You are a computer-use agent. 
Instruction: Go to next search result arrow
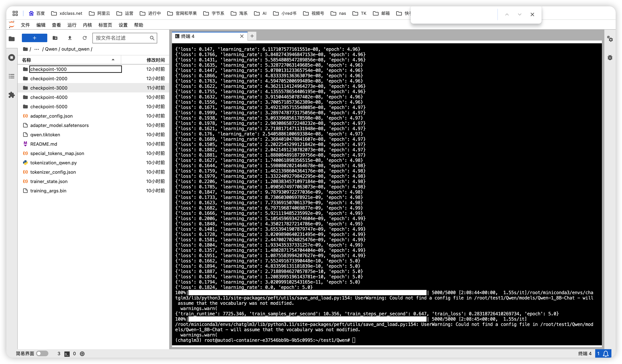(519, 15)
